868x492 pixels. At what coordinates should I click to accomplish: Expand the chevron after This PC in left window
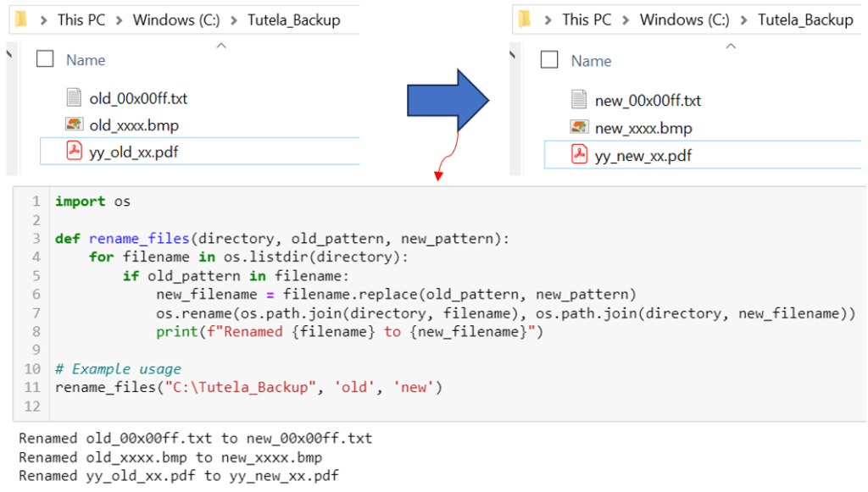[x=118, y=19]
